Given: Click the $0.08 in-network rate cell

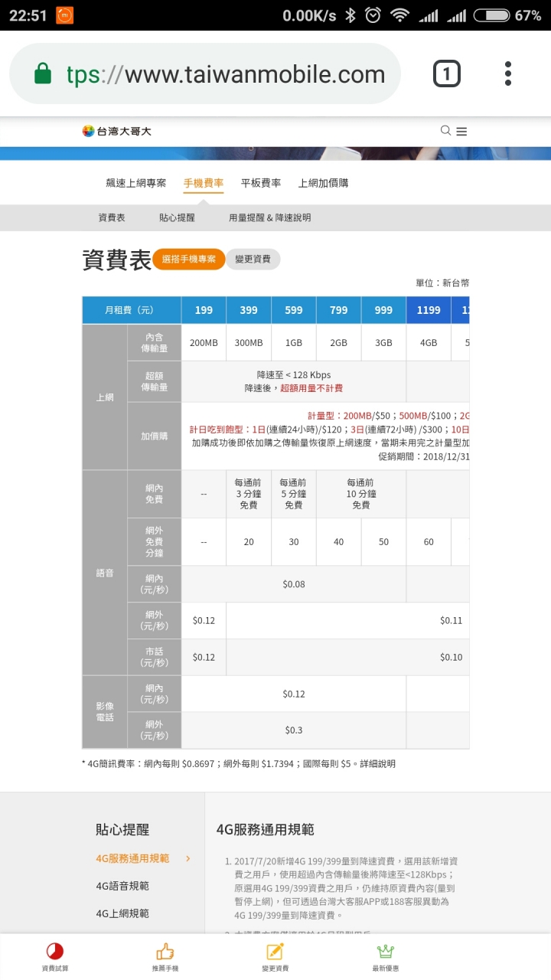Looking at the screenshot, I should click(294, 584).
